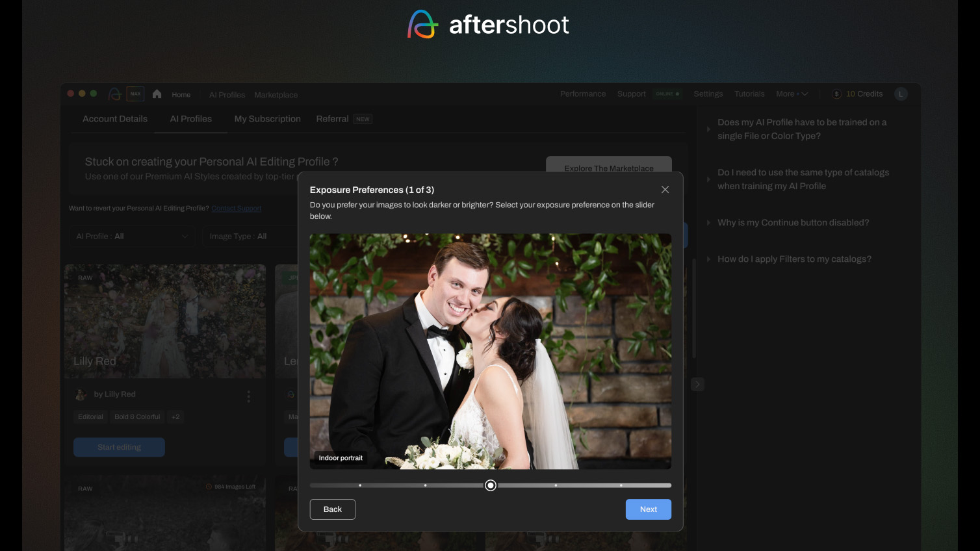Click the Aftershoot logo icon in app toolbar
The width and height of the screenshot is (980, 551).
[114, 94]
